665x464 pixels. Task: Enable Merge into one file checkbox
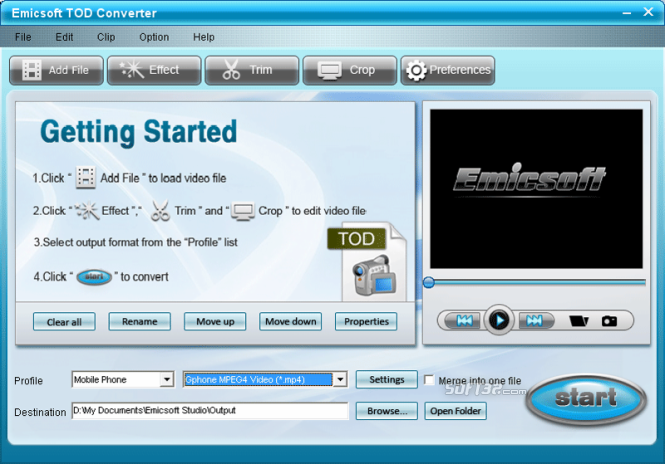click(x=429, y=380)
